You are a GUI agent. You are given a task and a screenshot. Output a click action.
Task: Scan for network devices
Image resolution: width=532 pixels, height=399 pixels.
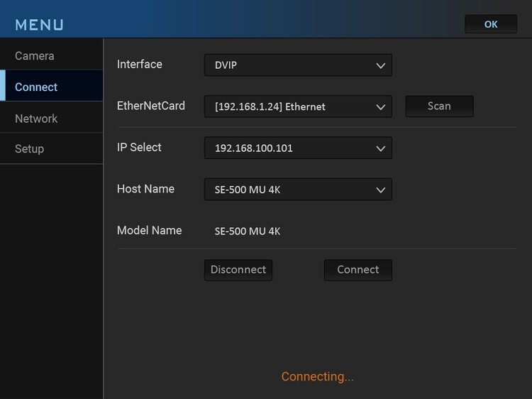click(x=439, y=106)
